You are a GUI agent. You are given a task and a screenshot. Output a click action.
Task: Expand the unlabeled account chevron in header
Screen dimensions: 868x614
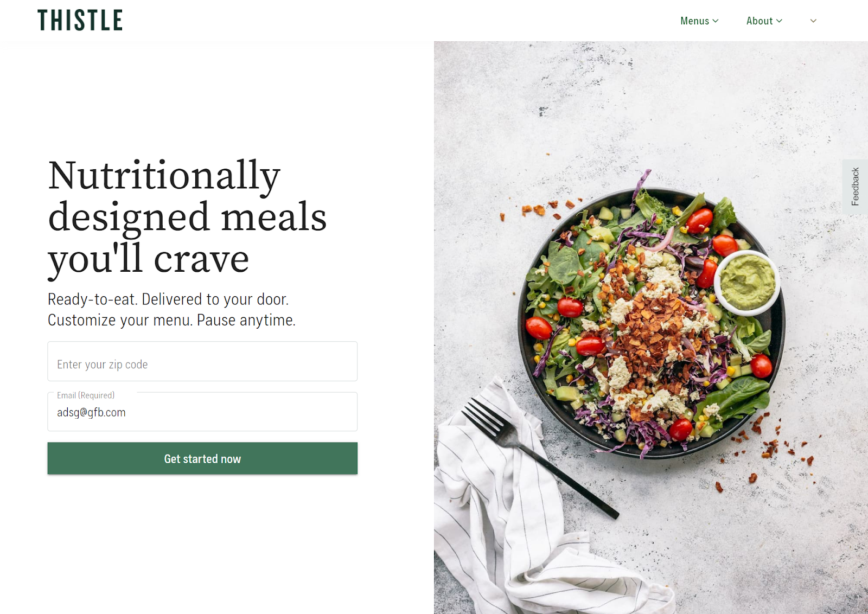813,21
